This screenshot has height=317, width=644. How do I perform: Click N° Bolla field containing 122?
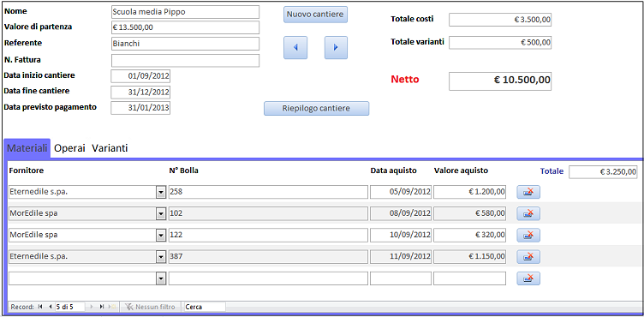click(268, 236)
